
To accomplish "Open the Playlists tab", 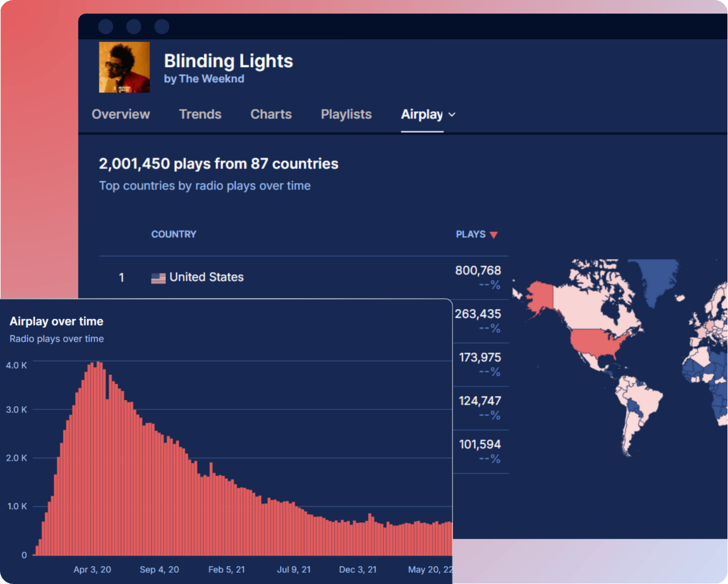I will (346, 114).
